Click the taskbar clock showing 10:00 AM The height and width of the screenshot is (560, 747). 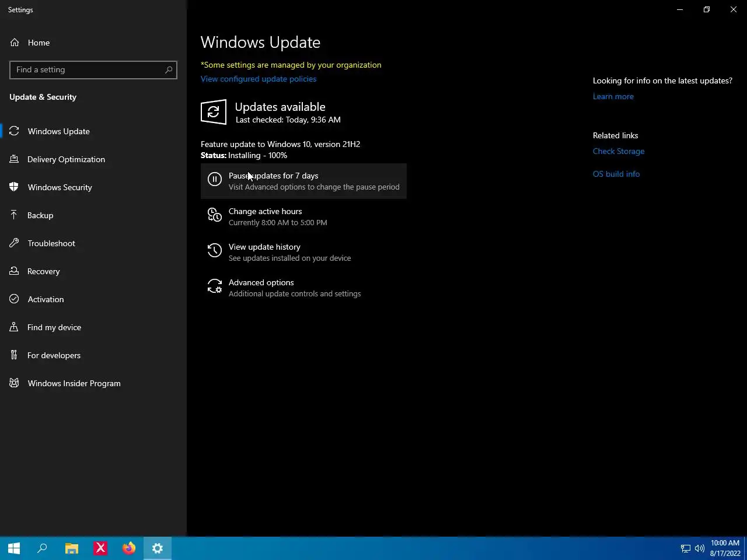point(725,548)
